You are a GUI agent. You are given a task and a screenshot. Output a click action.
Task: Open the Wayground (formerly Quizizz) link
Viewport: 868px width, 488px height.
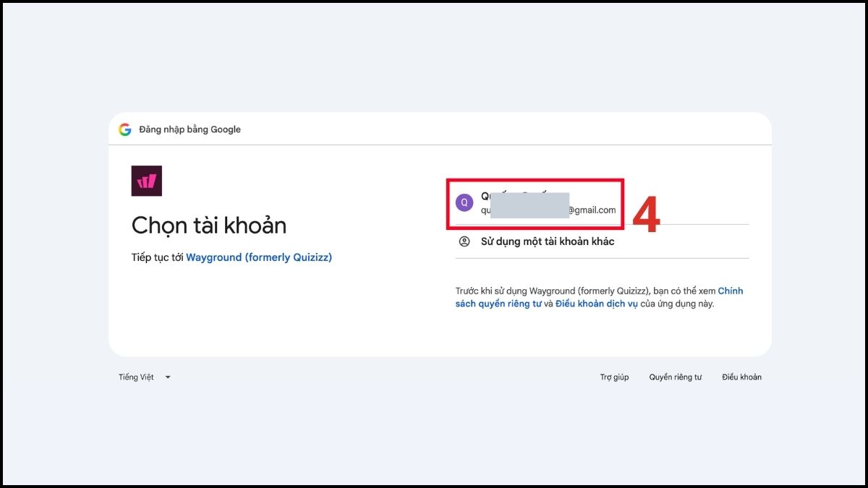[x=259, y=257]
